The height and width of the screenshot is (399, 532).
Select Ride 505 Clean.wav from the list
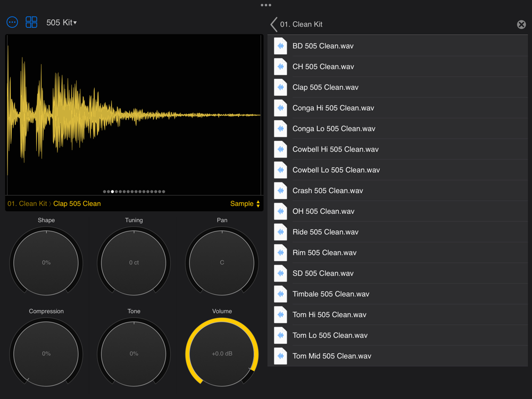325,232
